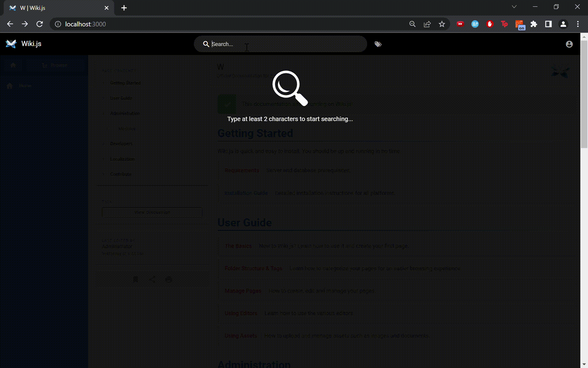Image resolution: width=588 pixels, height=368 pixels.
Task: Click the Wiki.js butterfly logo
Action: point(11,44)
